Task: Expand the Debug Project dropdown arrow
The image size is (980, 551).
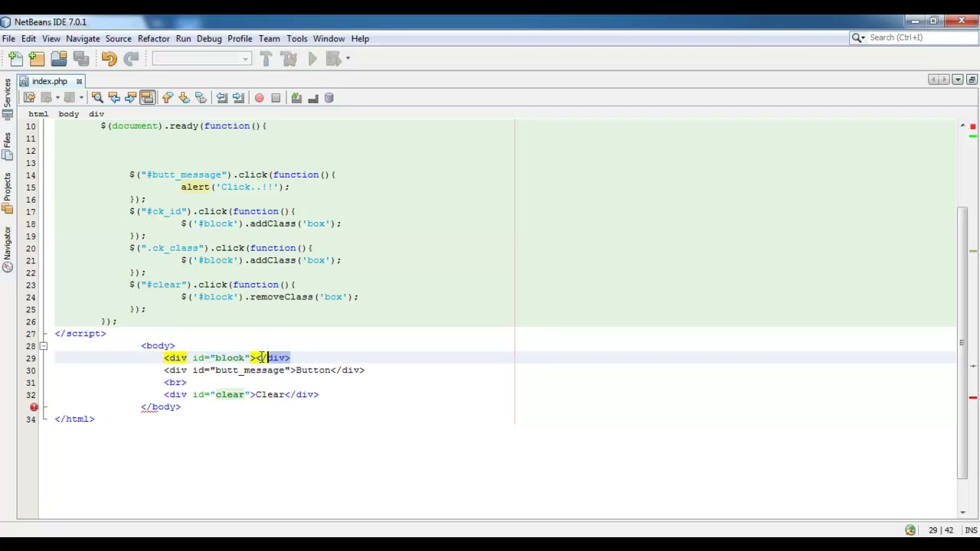Action: 348,59
